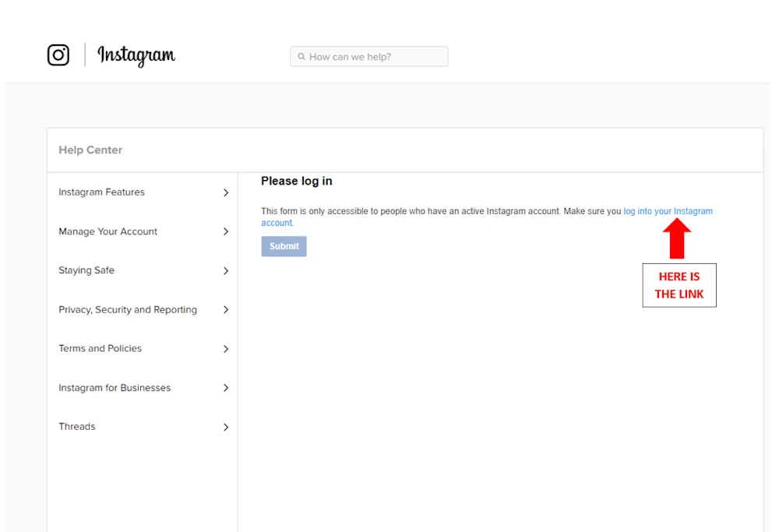Click the magnifier icon in the search box

pyautogui.click(x=301, y=57)
